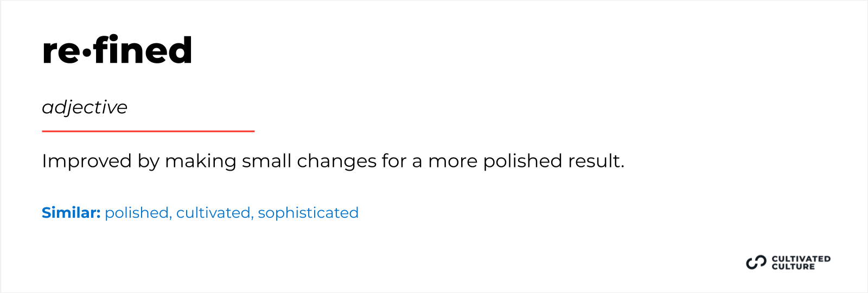Click the "polished" similar word link

[138, 213]
